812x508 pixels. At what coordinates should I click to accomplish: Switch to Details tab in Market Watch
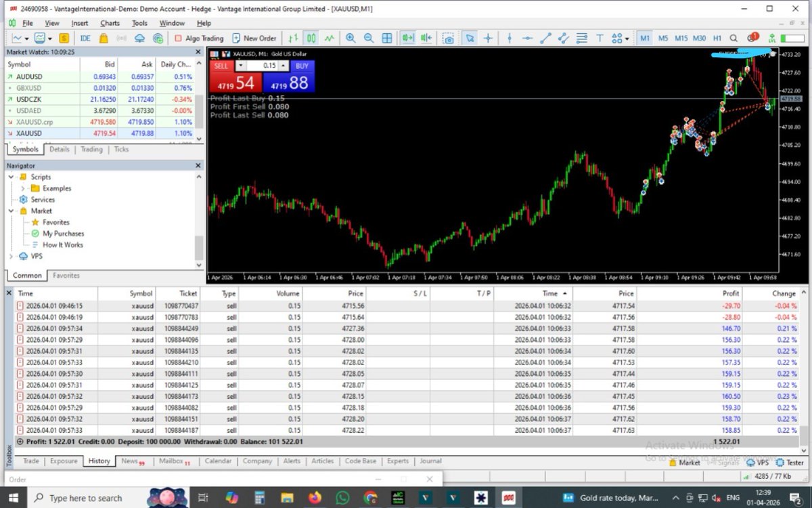point(60,150)
